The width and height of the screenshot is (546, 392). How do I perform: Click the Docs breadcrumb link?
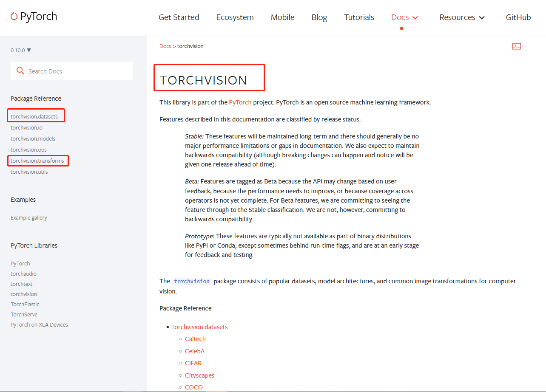click(x=165, y=46)
